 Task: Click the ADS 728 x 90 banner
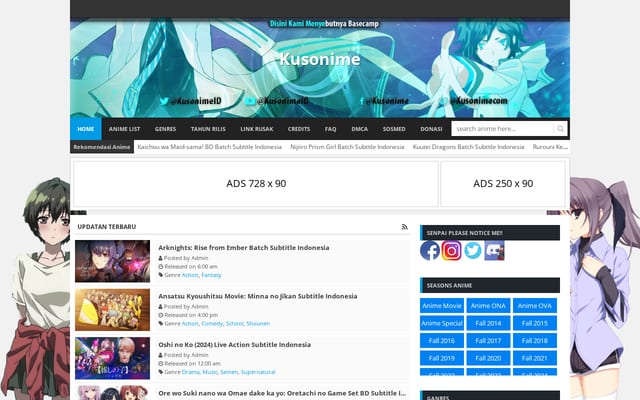point(256,184)
